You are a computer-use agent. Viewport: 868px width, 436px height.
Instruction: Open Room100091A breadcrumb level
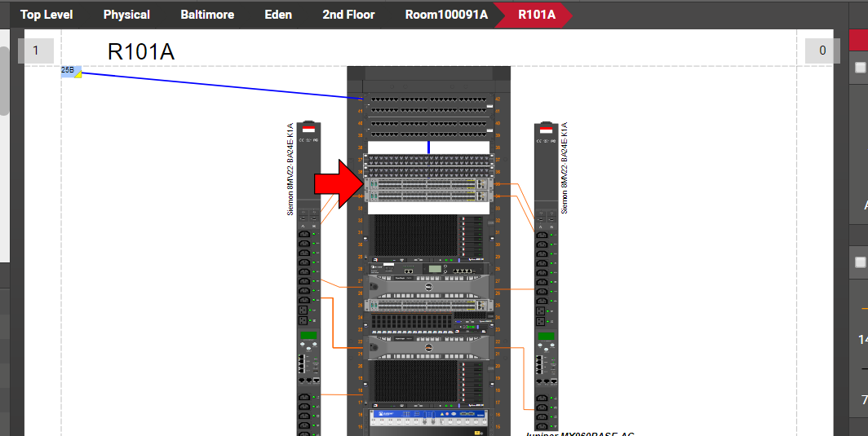click(446, 15)
